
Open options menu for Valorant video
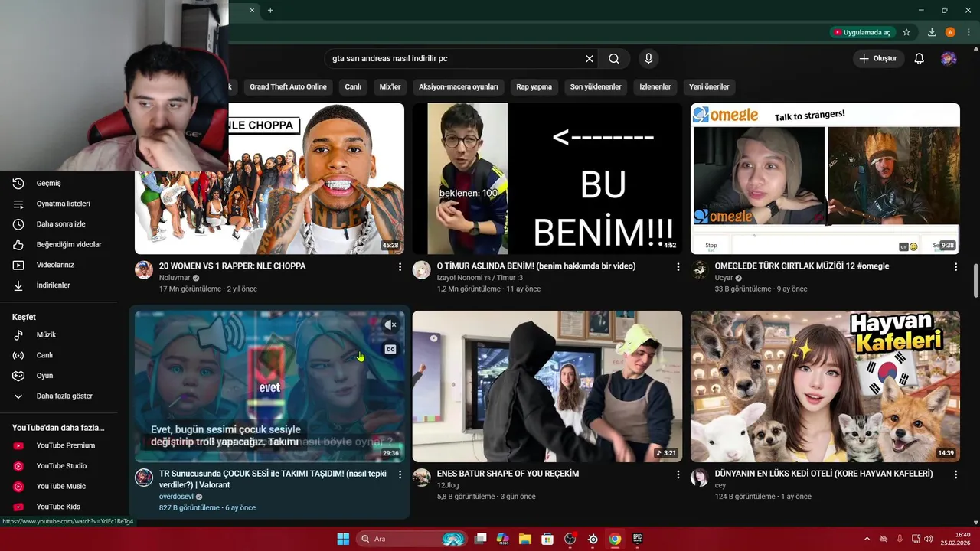click(400, 474)
